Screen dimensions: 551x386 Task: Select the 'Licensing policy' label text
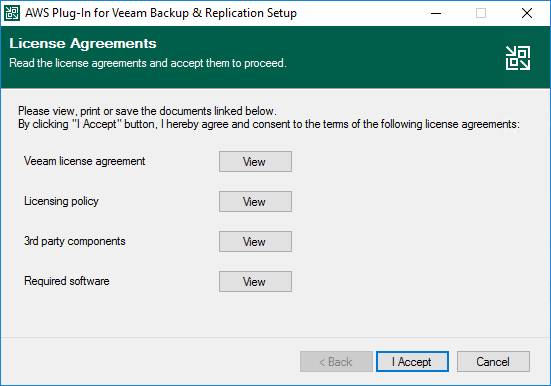click(61, 201)
